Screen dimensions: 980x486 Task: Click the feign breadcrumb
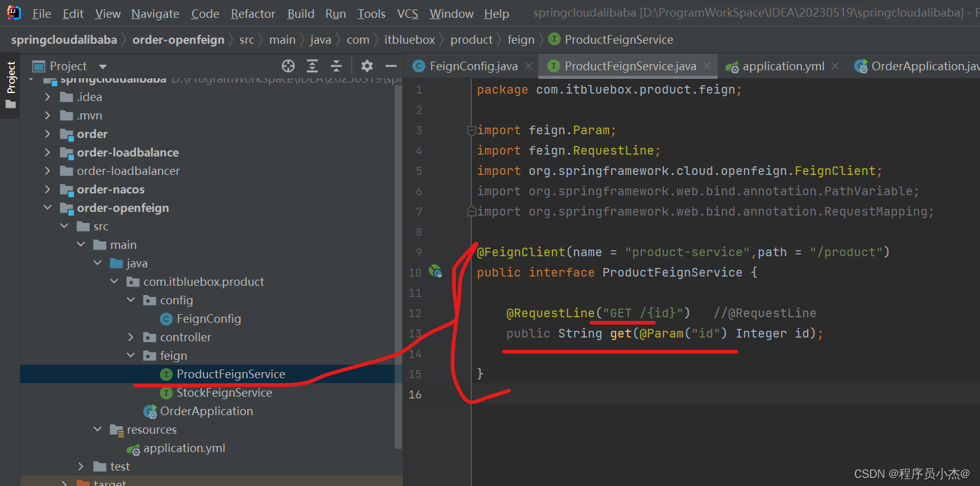521,39
